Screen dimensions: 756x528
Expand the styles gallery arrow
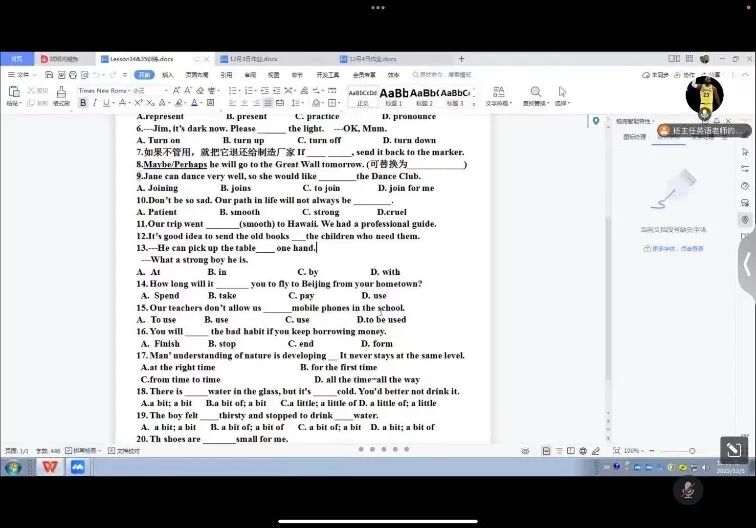tap(474, 103)
